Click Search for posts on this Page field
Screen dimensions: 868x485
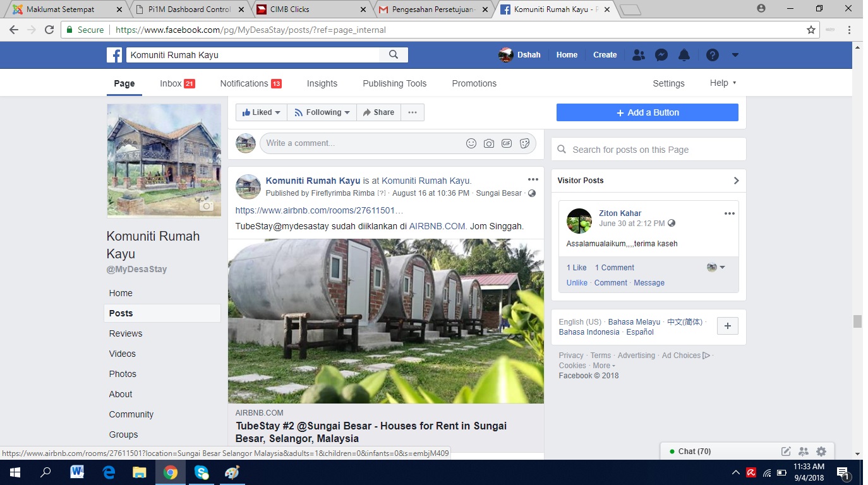pyautogui.click(x=649, y=150)
